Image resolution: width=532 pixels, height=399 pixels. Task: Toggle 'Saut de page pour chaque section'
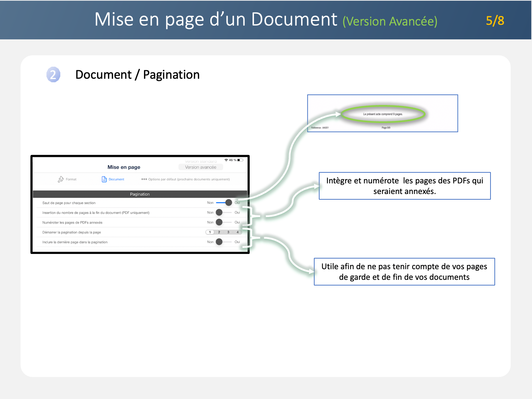[224, 203]
